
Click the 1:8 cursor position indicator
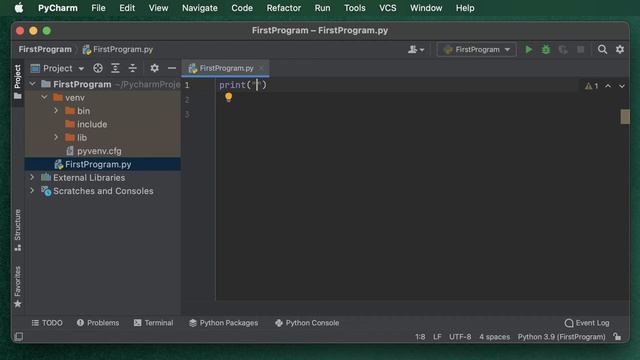pyautogui.click(x=420, y=337)
